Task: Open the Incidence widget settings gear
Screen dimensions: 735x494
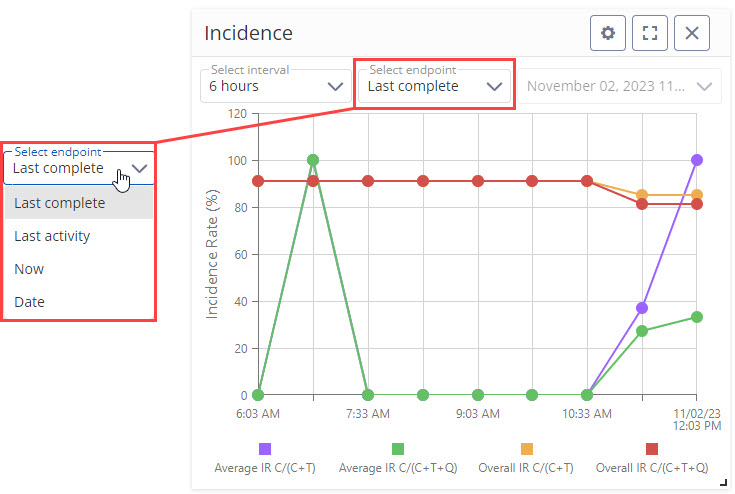Action: coord(607,33)
